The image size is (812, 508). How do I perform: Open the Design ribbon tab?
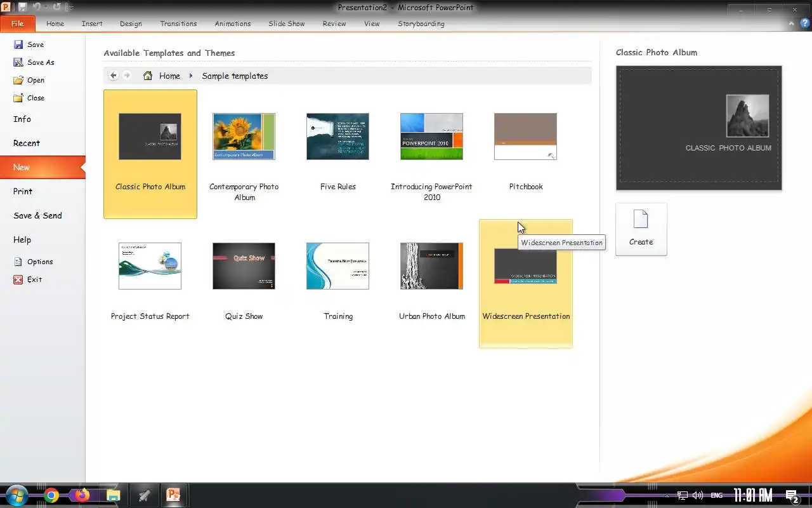[x=131, y=24]
